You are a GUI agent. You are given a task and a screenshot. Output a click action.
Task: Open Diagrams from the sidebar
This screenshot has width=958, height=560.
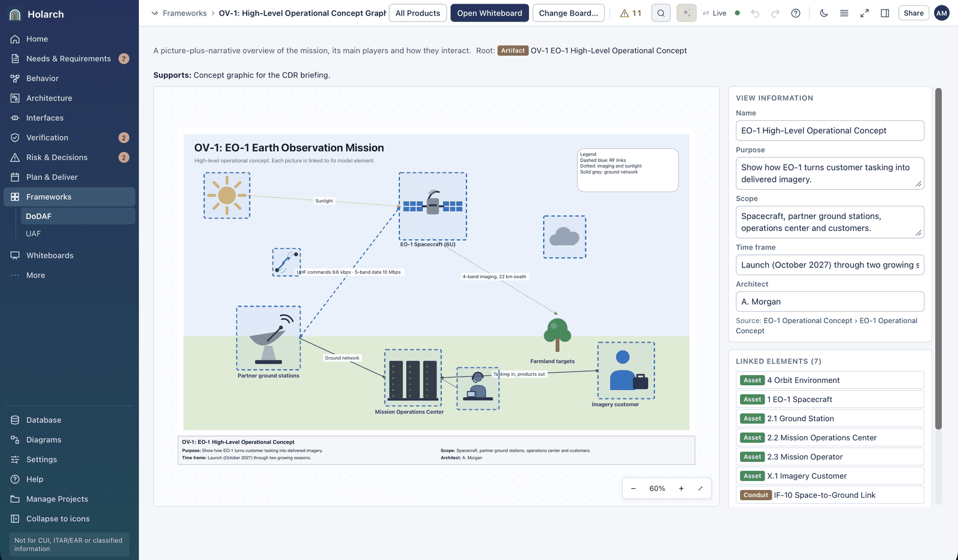pos(69,440)
